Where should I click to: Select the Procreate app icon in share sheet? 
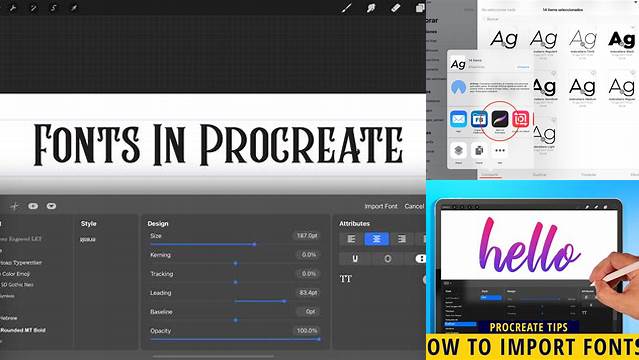coord(500,119)
